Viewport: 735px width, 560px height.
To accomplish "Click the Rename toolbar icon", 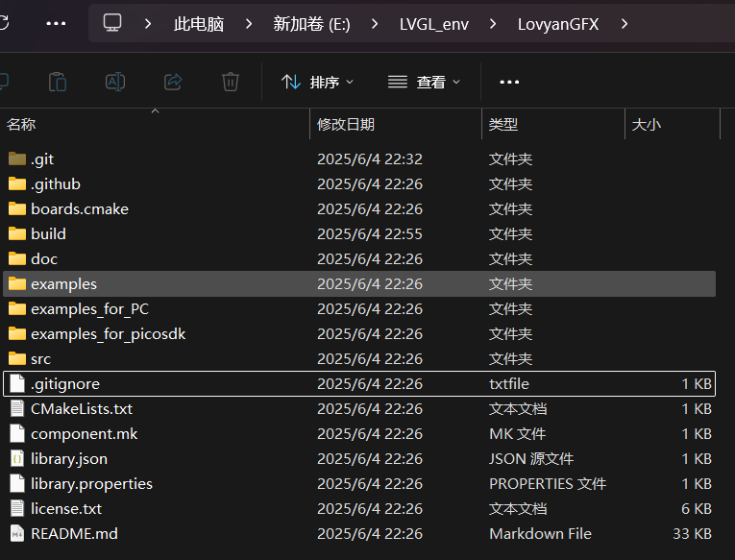I will 115,82.
